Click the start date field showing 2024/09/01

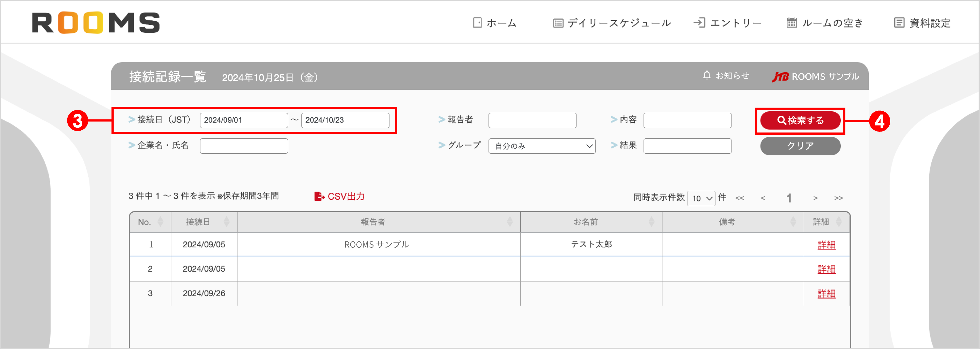click(x=244, y=120)
